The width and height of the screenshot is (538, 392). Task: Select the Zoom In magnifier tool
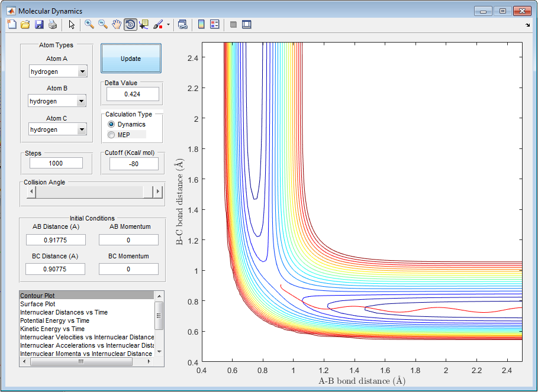pyautogui.click(x=89, y=24)
